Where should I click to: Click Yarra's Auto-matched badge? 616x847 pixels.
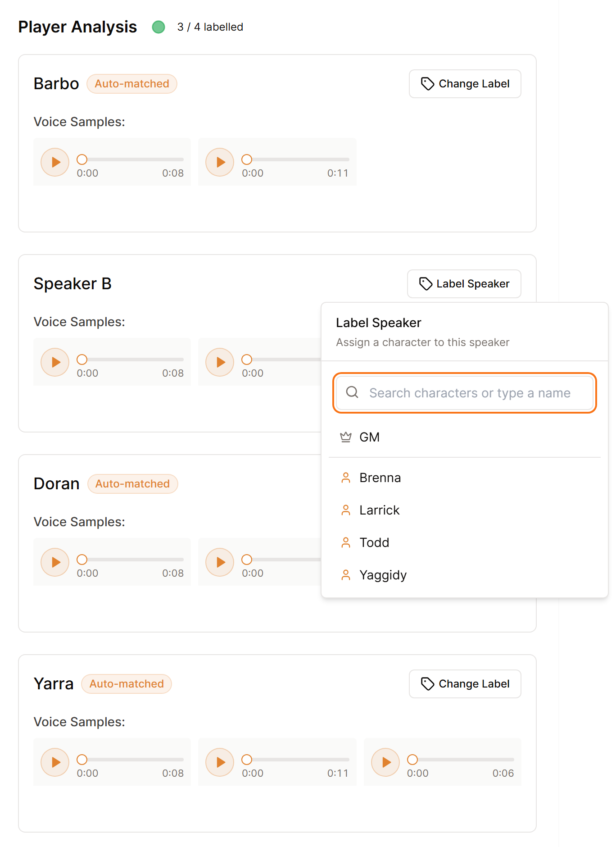point(127,684)
